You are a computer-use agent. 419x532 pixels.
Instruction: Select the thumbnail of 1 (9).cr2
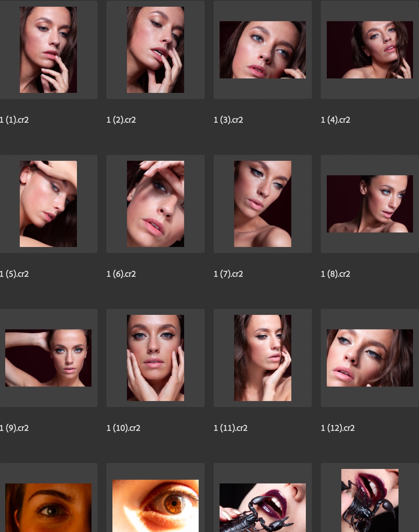coord(48,358)
